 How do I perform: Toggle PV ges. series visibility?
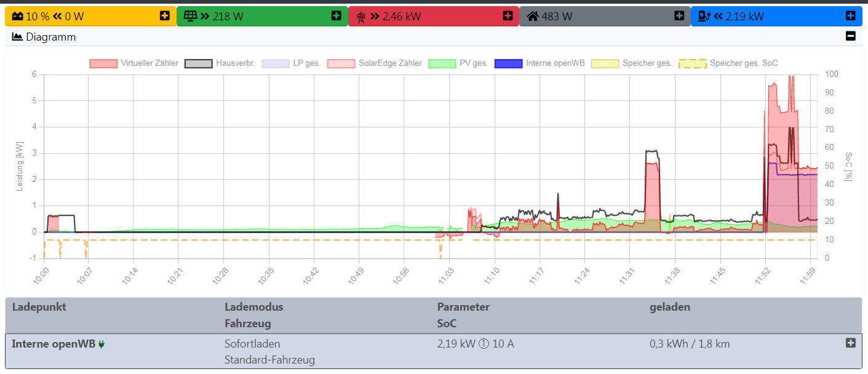[458, 63]
